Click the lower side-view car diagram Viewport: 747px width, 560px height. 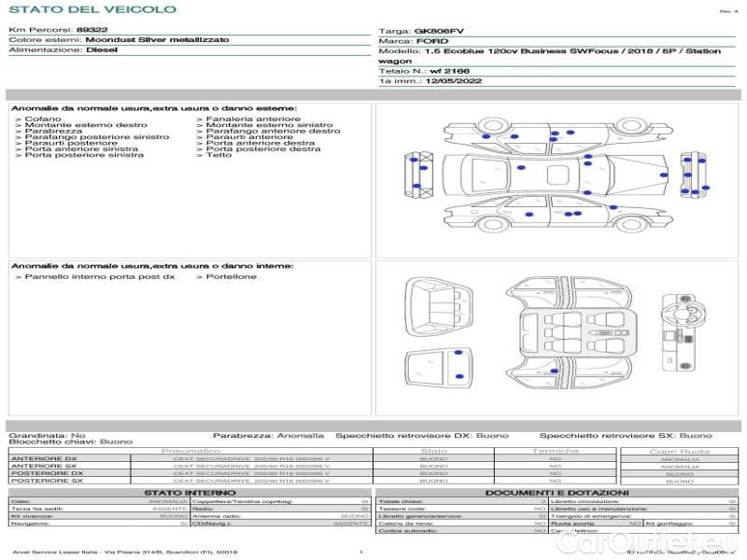point(557,212)
